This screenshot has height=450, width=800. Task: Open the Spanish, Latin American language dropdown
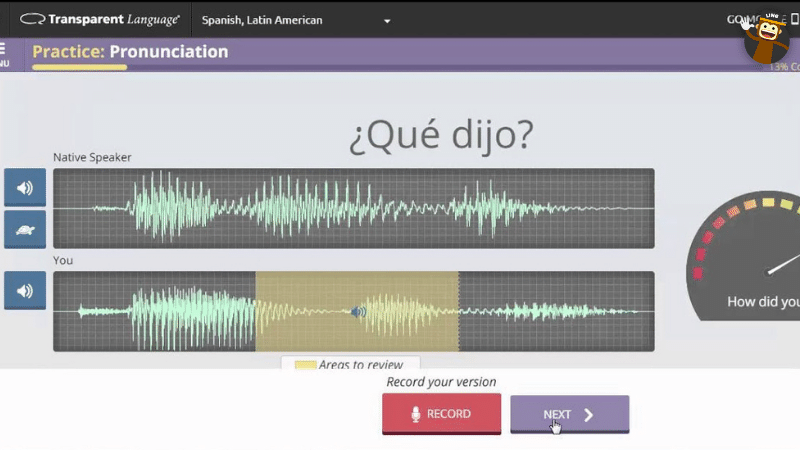click(296, 20)
